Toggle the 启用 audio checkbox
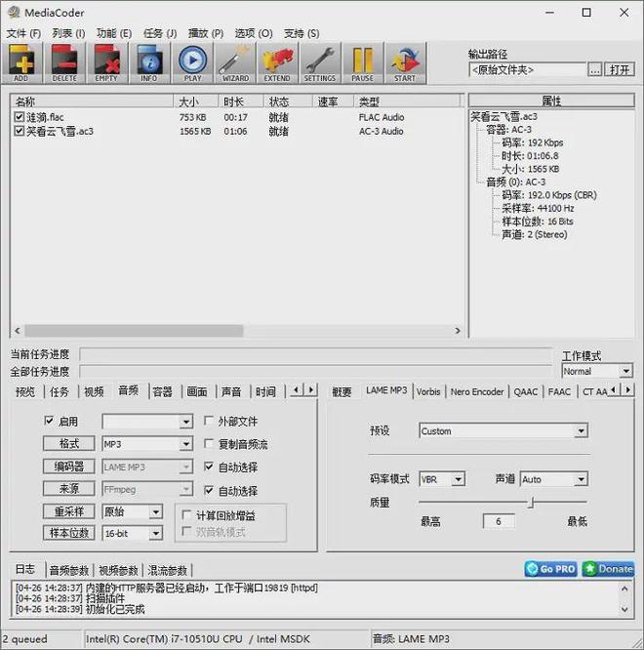Image resolution: width=644 pixels, height=650 pixels. point(49,421)
